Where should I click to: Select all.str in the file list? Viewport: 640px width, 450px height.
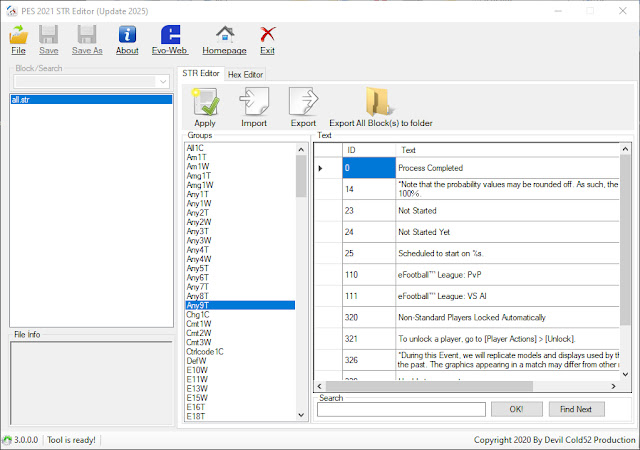pos(91,100)
